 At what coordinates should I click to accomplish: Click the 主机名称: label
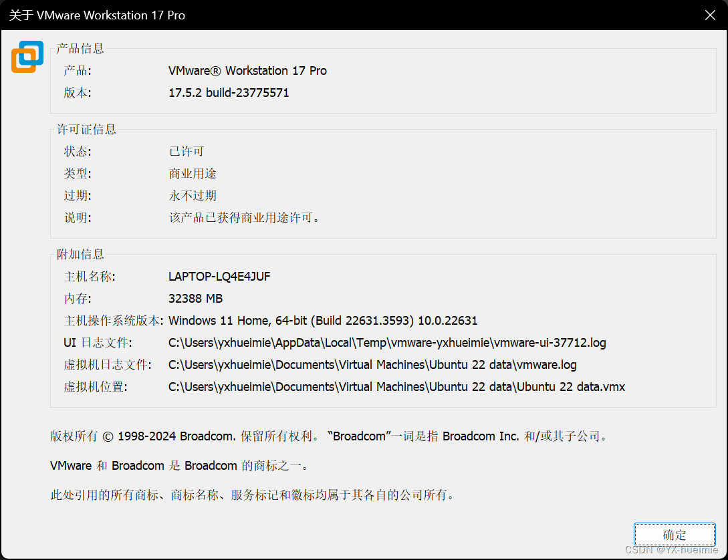point(90,277)
